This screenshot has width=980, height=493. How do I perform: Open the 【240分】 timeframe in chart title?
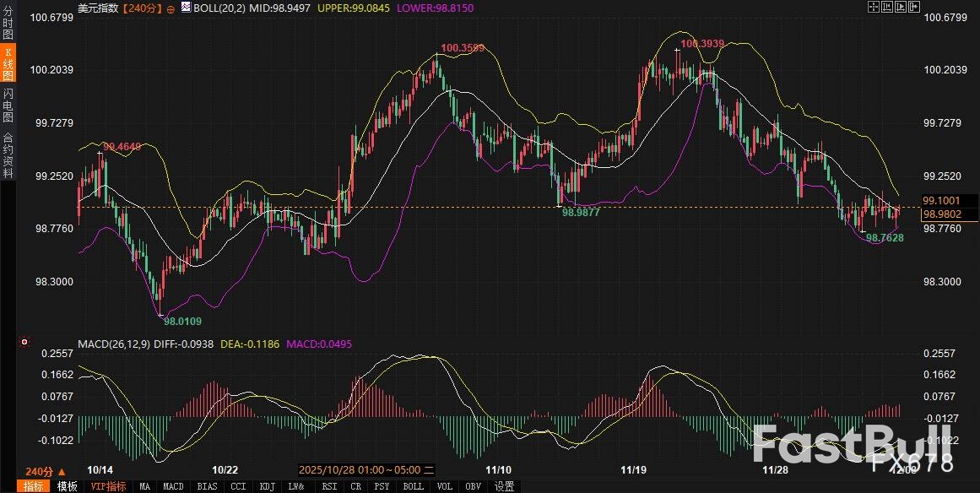(x=142, y=8)
